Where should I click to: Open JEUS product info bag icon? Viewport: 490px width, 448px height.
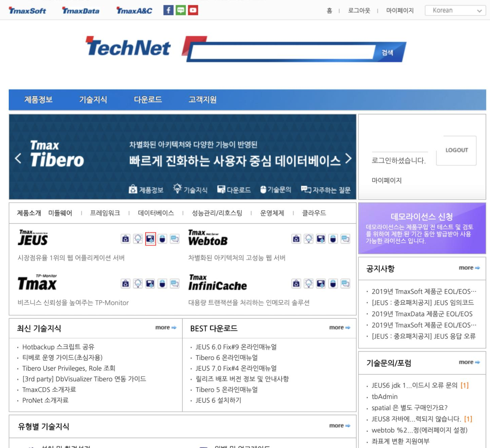click(x=126, y=239)
